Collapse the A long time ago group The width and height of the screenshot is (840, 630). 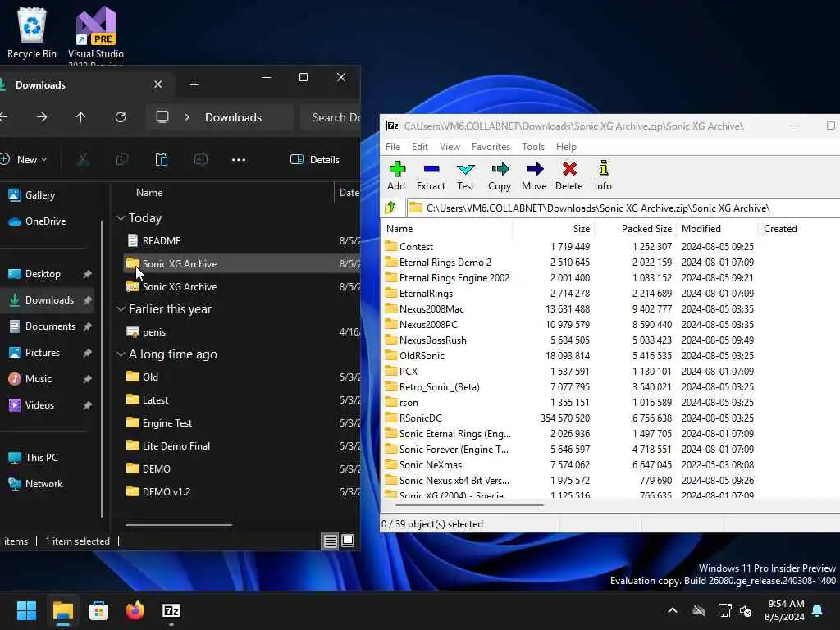[121, 354]
